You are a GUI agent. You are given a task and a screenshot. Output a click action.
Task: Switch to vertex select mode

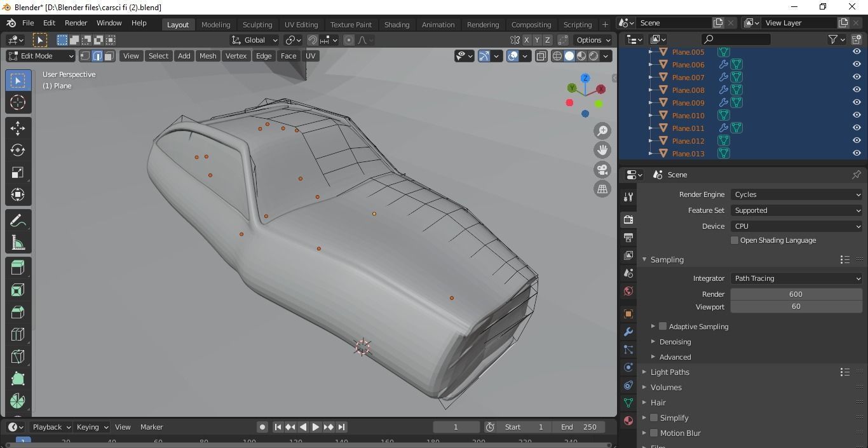coord(85,56)
